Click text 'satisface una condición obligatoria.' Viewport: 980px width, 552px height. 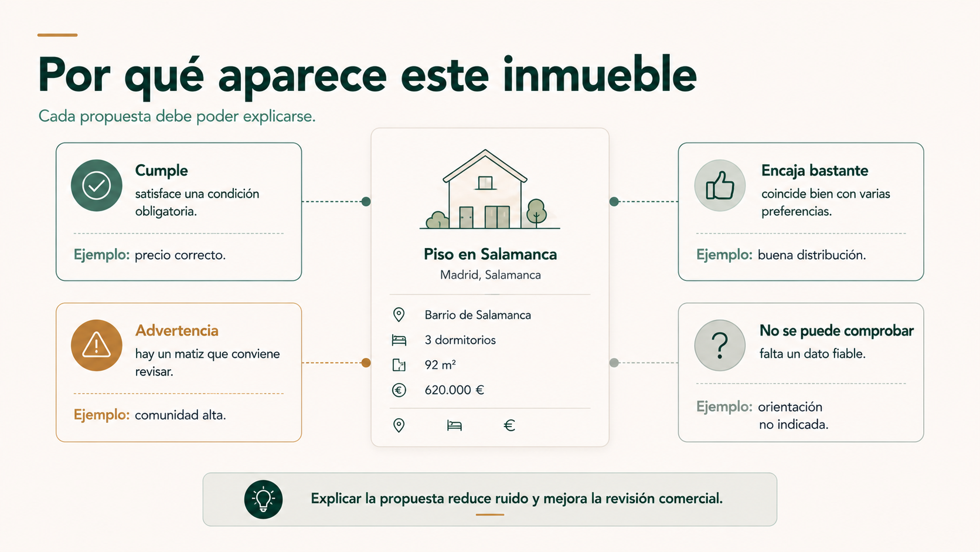[197, 202]
